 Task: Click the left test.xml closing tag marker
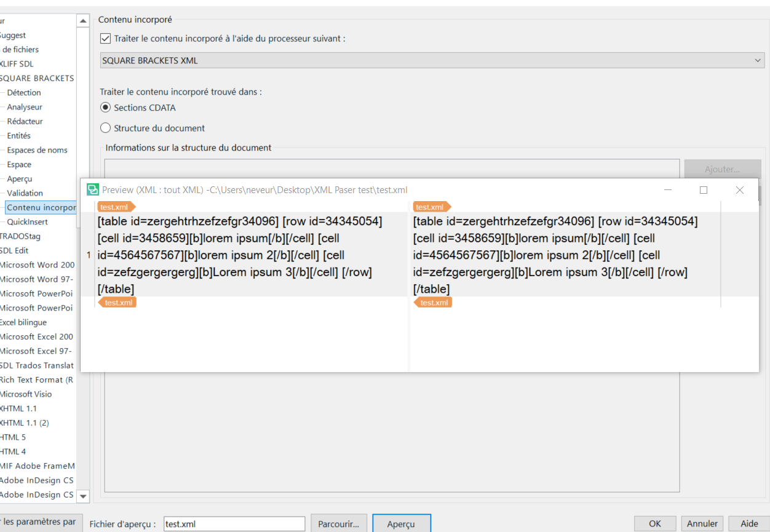117,303
